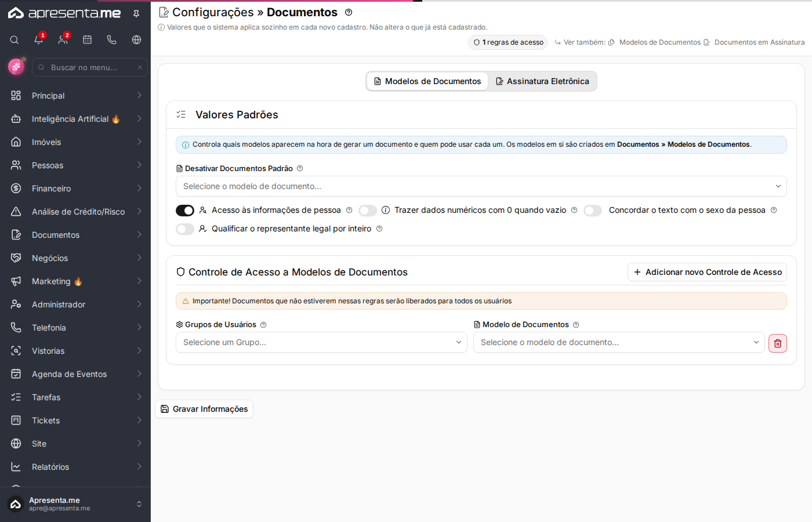Open the sidebar search icon
The width and height of the screenshot is (812, 522).
click(x=14, y=40)
